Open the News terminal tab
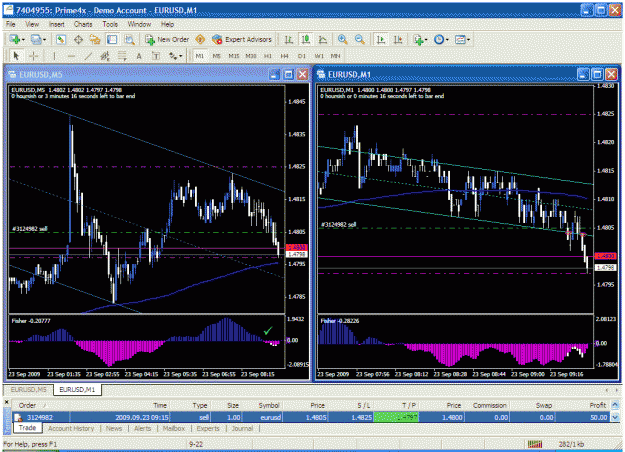The image size is (625, 452). [x=114, y=428]
